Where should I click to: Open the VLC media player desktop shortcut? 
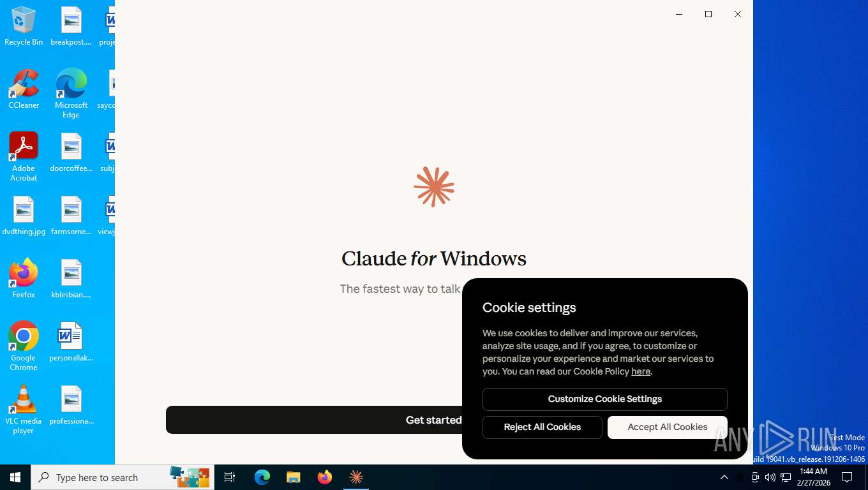pyautogui.click(x=24, y=410)
